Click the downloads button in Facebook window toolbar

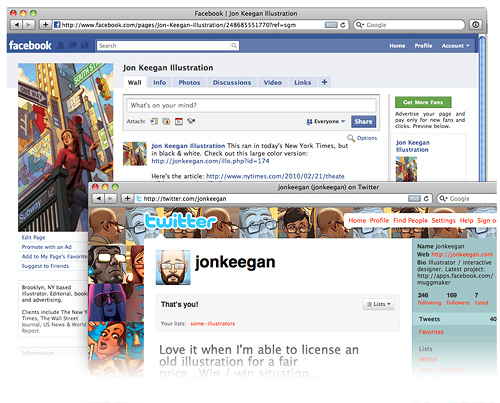click(476, 25)
